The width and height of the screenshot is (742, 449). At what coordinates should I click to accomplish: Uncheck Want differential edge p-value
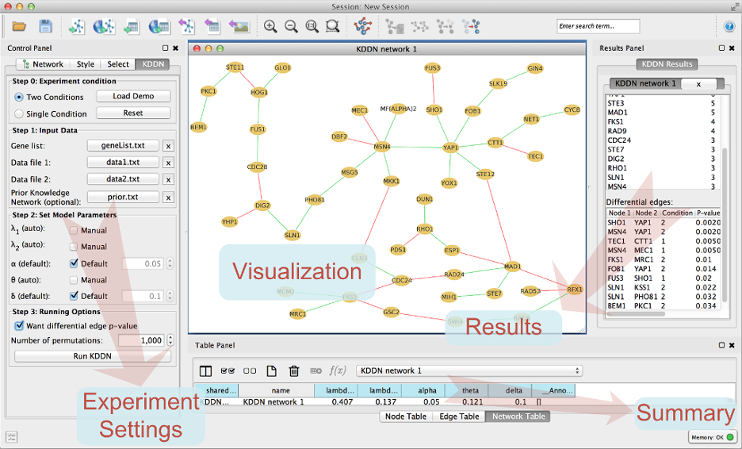20,325
